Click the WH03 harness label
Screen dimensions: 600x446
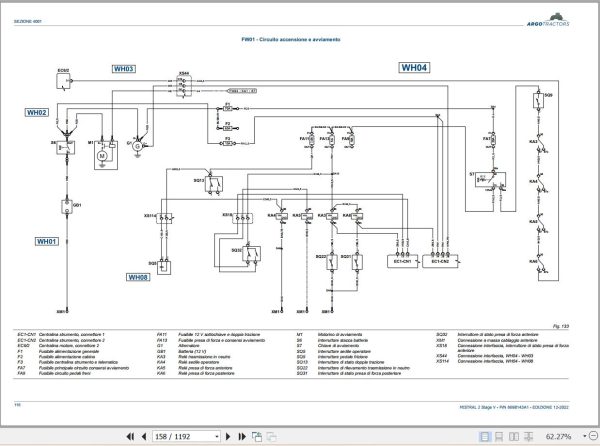(x=124, y=69)
